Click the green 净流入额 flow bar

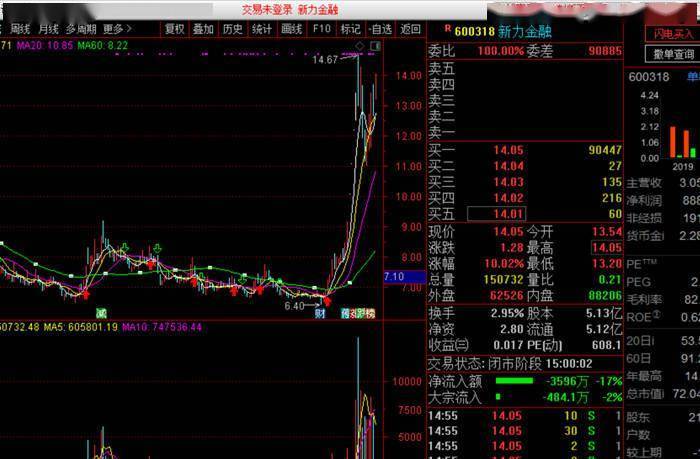tap(514, 381)
